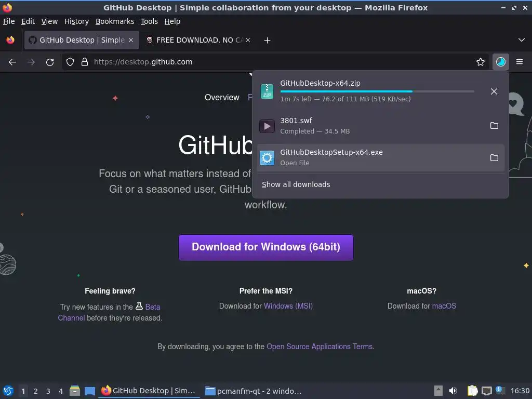Switch to desktop workspace 3

click(48, 391)
